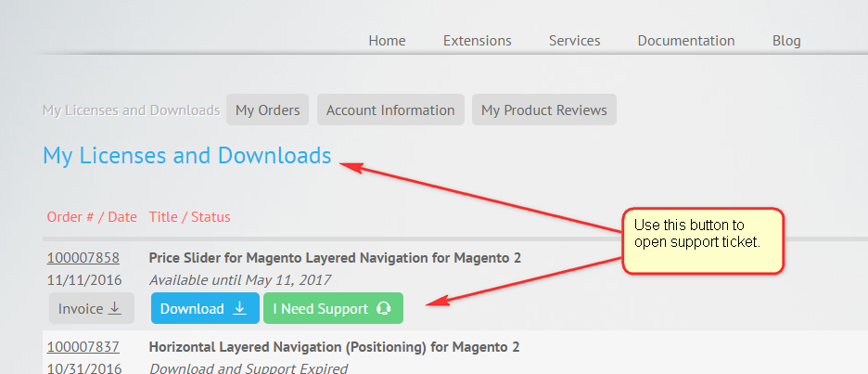Click the I Need Support button

point(333,308)
